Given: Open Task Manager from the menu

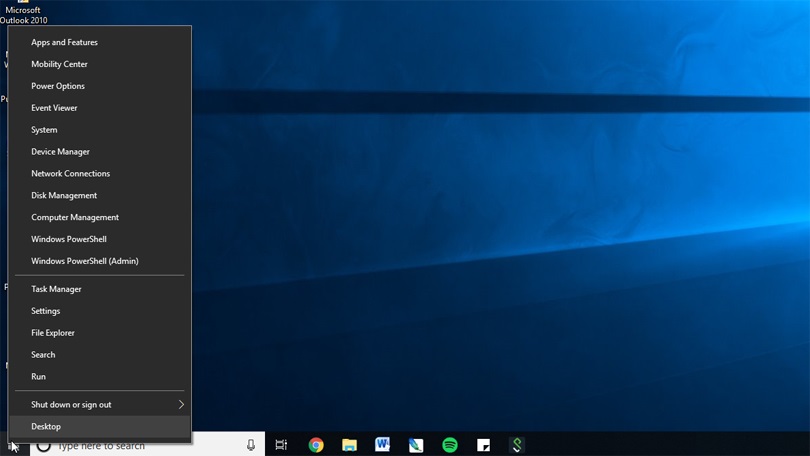Looking at the screenshot, I should (x=100, y=289).
